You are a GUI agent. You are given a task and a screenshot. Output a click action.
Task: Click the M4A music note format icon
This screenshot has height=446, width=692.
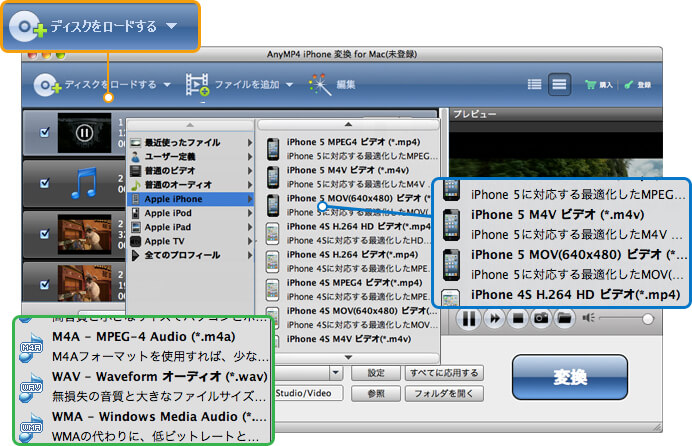coord(31,347)
